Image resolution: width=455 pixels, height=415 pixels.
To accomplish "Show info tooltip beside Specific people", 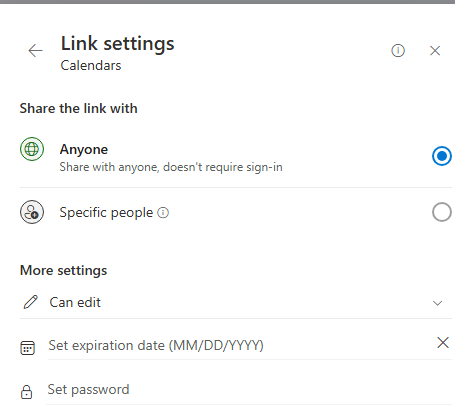I will click(163, 212).
